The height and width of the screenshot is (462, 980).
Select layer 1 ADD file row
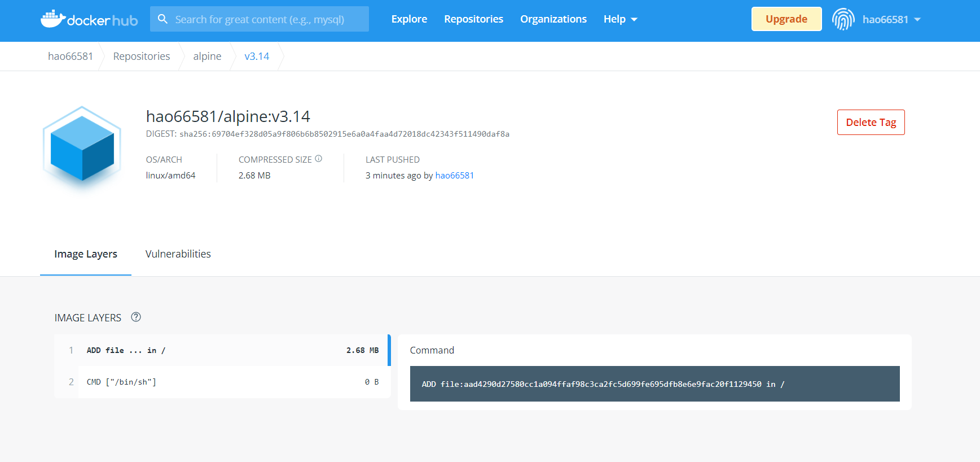pyautogui.click(x=222, y=350)
